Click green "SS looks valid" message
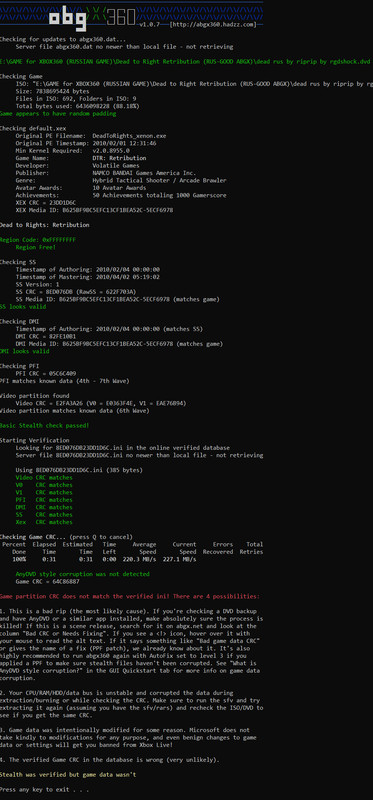Image resolution: width=373 pixels, height=800 pixels. [x=23, y=307]
